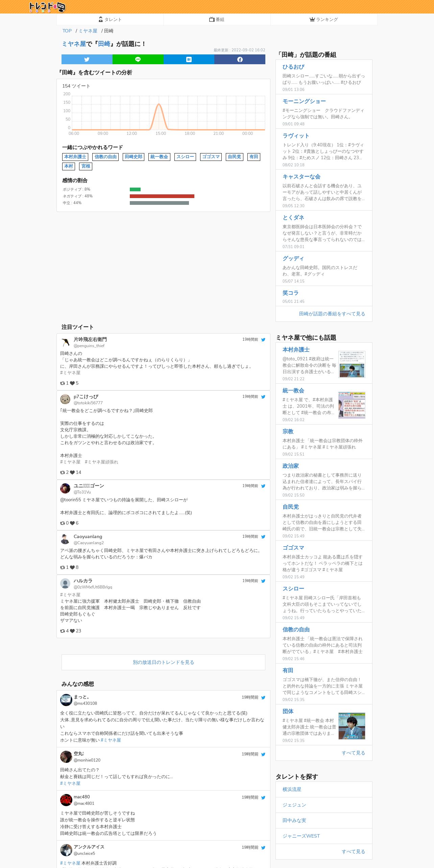Select the 田崎史郎 word tag
The image size is (434, 868).
(134, 157)
